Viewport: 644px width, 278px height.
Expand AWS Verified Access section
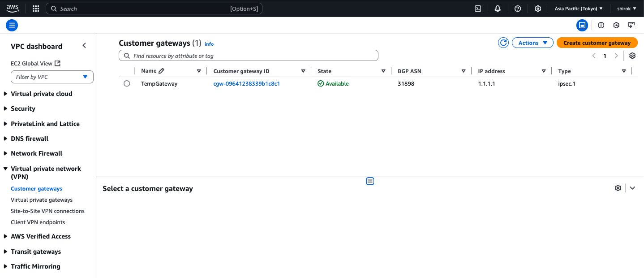point(5,236)
